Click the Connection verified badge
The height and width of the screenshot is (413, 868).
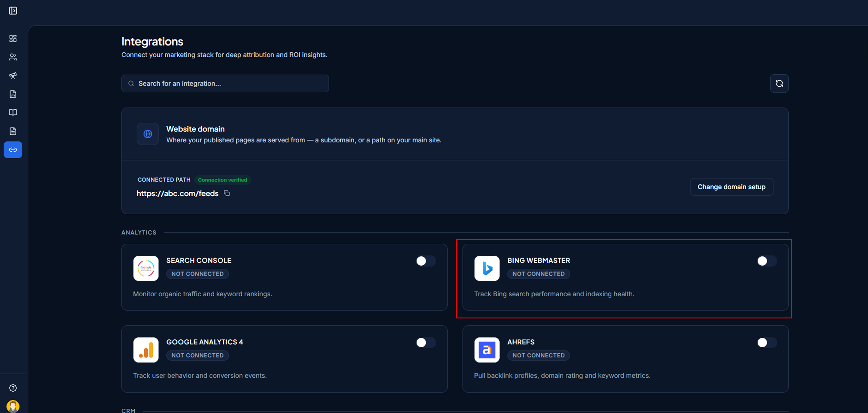222,180
